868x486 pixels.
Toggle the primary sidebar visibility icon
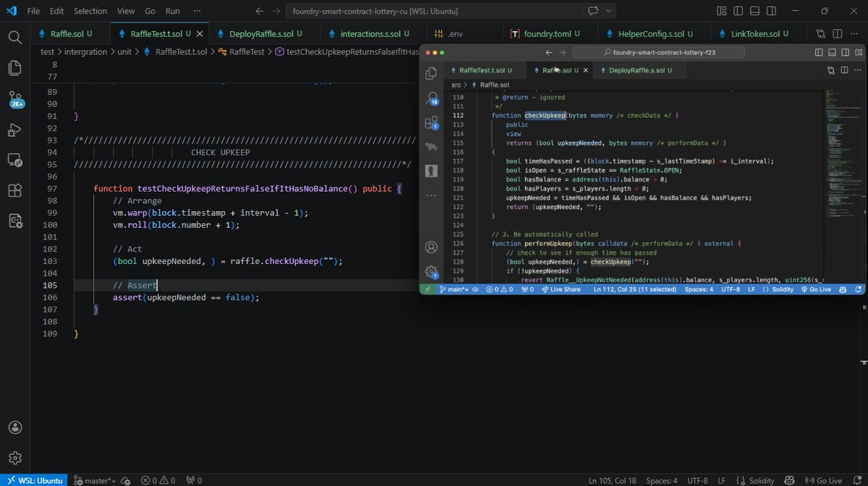(739, 12)
